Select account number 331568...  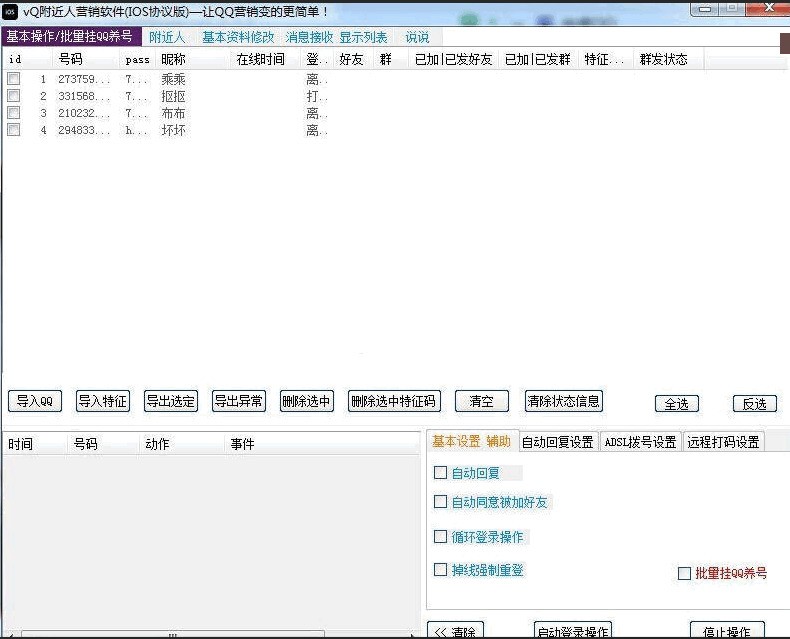84,96
